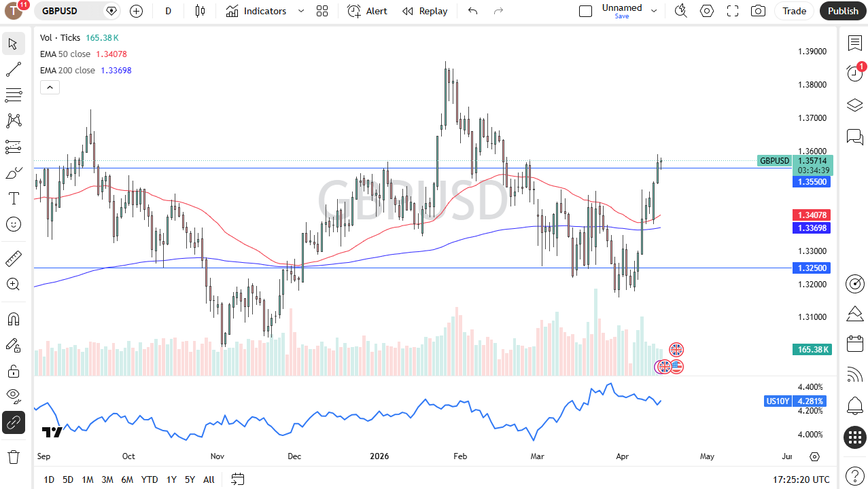The image size is (868, 489).
Task: Open the XABCD Pattern tool
Action: (x=13, y=120)
